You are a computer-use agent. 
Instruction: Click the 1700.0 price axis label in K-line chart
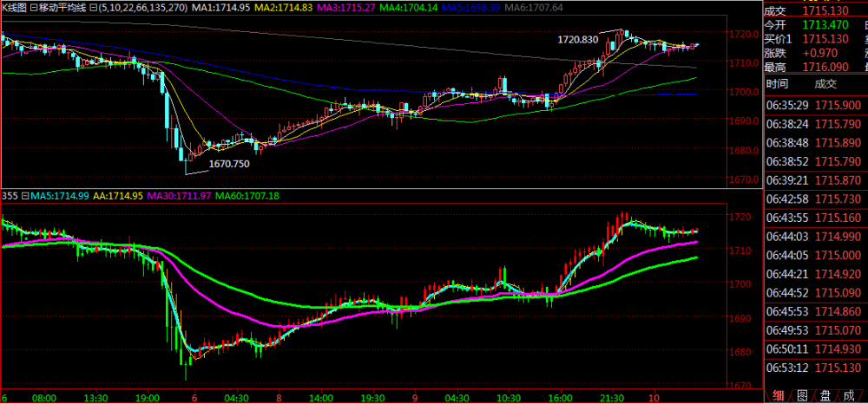click(x=744, y=91)
